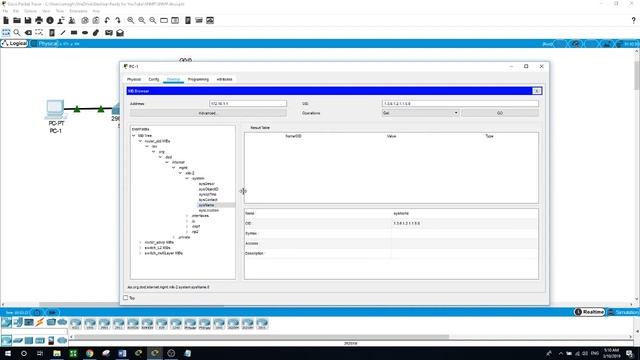Click the PC-PT device on the workspace
The height and width of the screenshot is (360, 640).
point(55,109)
